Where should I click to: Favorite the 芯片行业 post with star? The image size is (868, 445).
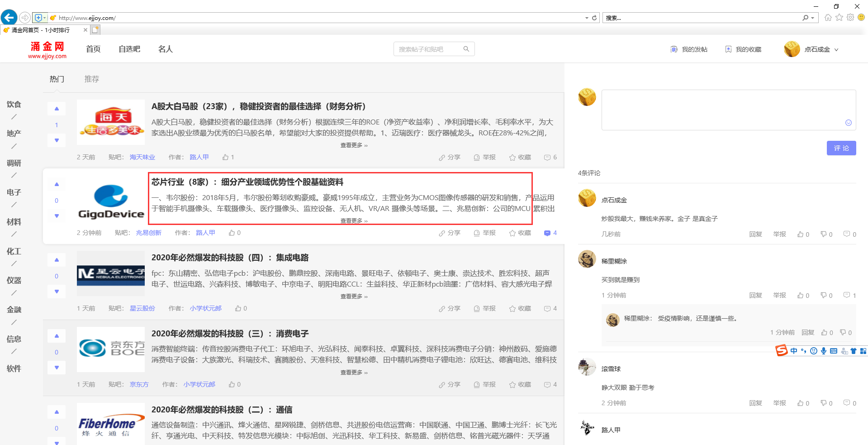coord(520,233)
